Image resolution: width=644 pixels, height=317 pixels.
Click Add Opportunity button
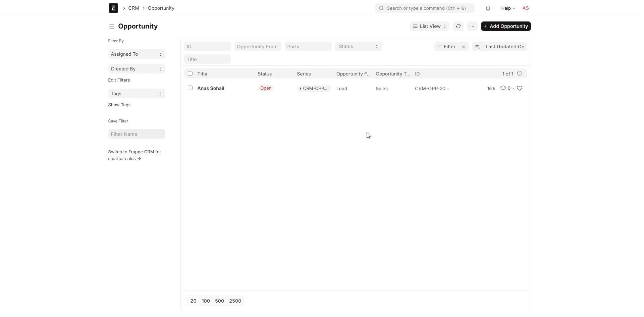[505, 26]
